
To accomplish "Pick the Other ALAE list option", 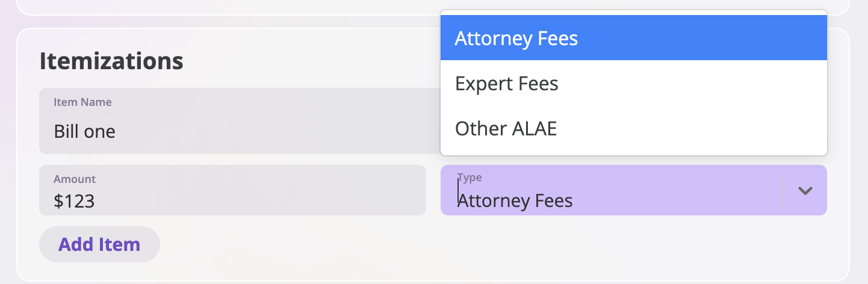I will point(634,128).
